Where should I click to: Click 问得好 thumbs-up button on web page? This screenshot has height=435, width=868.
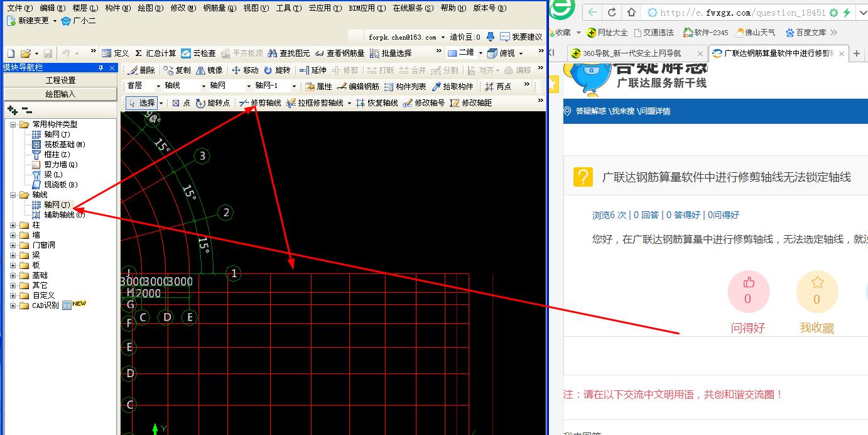coord(748,292)
